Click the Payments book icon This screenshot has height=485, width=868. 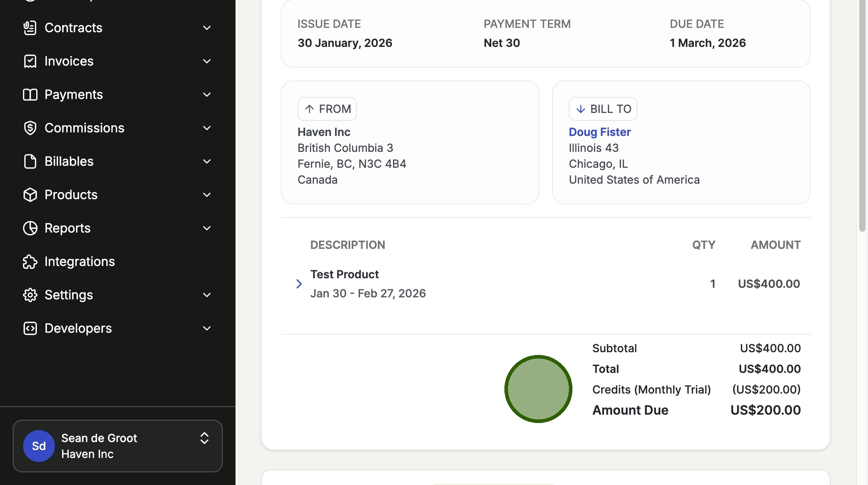(x=30, y=95)
